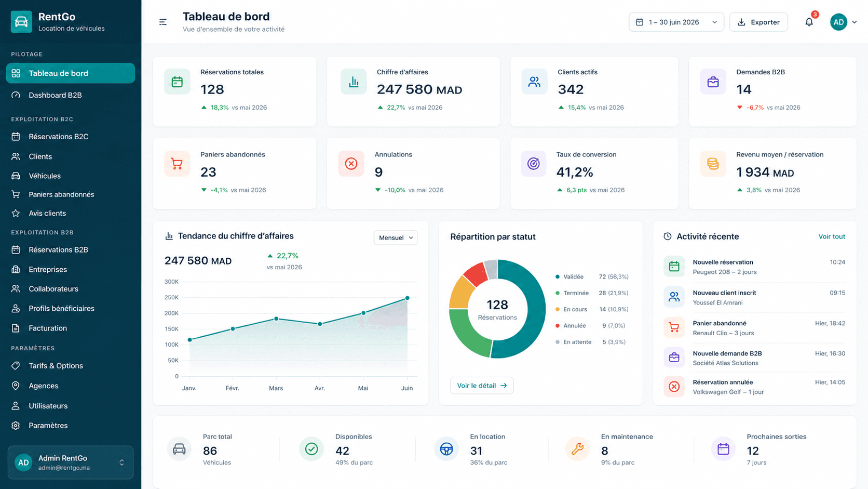Open the Véhicules menu item
Image resolution: width=868 pixels, height=489 pixels.
pos(71,176)
